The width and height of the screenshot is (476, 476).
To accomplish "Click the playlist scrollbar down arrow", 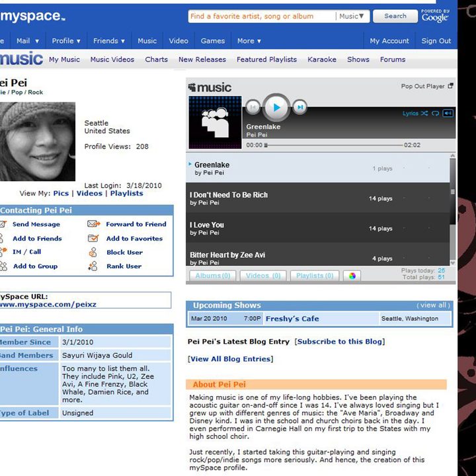I will click(453, 263).
